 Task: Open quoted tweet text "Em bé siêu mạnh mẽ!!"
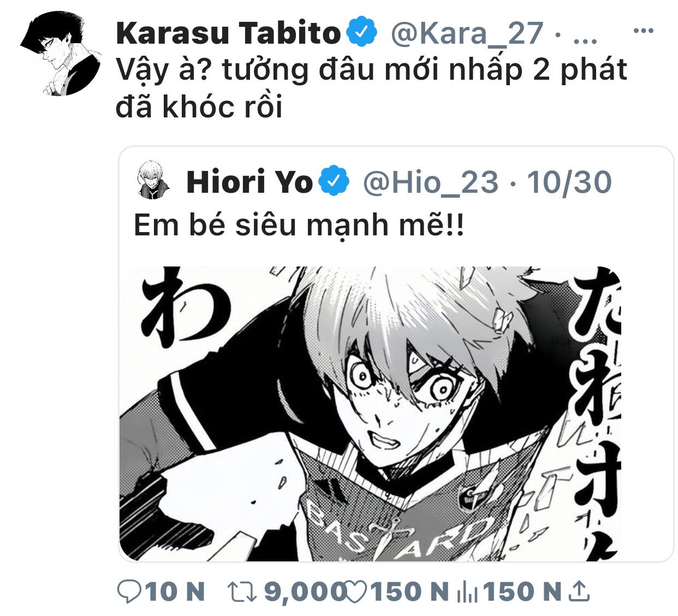(x=299, y=225)
